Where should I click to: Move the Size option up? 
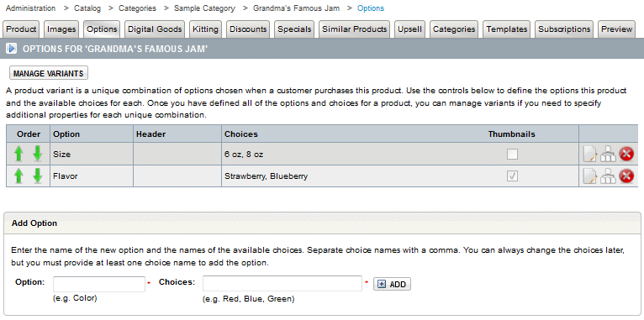(x=18, y=155)
